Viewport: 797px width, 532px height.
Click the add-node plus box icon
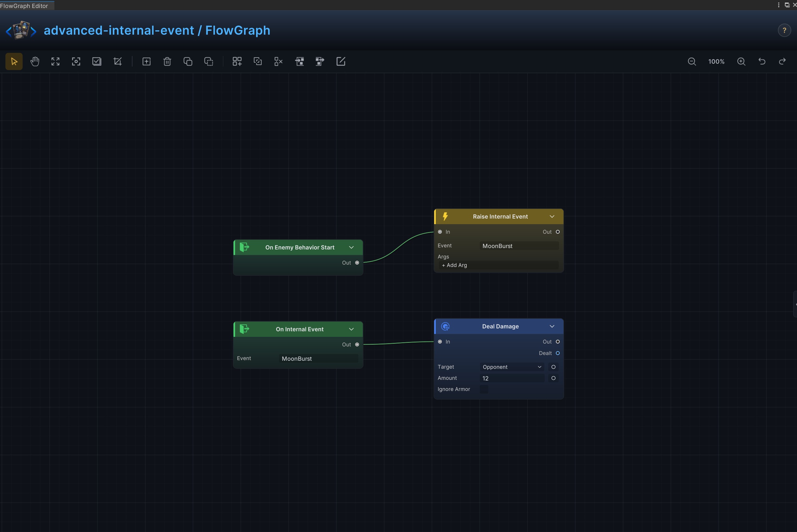tap(146, 61)
